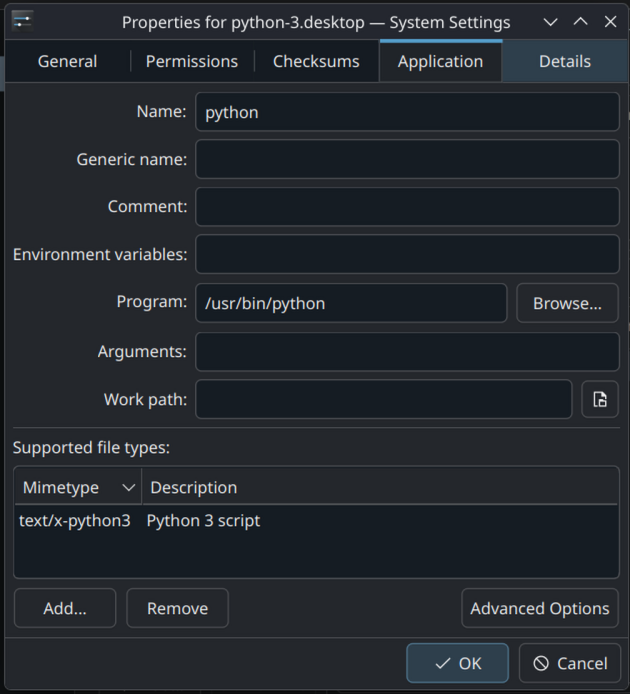630x694 pixels.
Task: Focus the Generic name field
Action: click(x=407, y=159)
